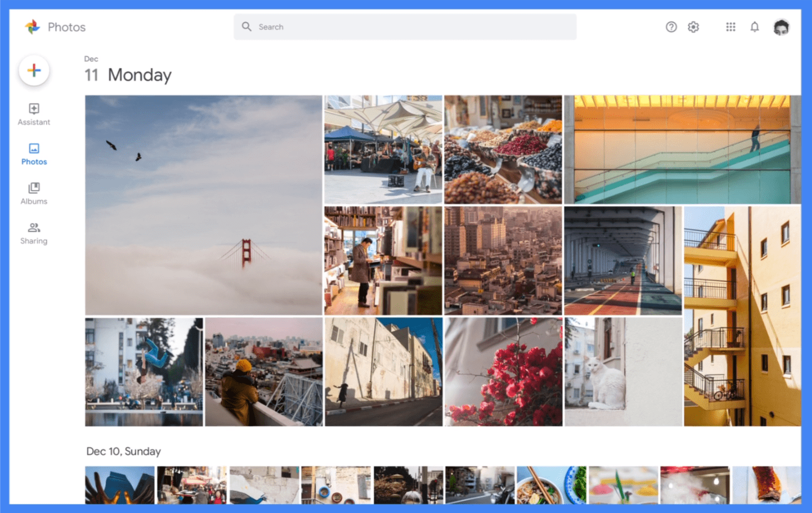
Task: Open the white cat photo
Action: tap(623, 371)
